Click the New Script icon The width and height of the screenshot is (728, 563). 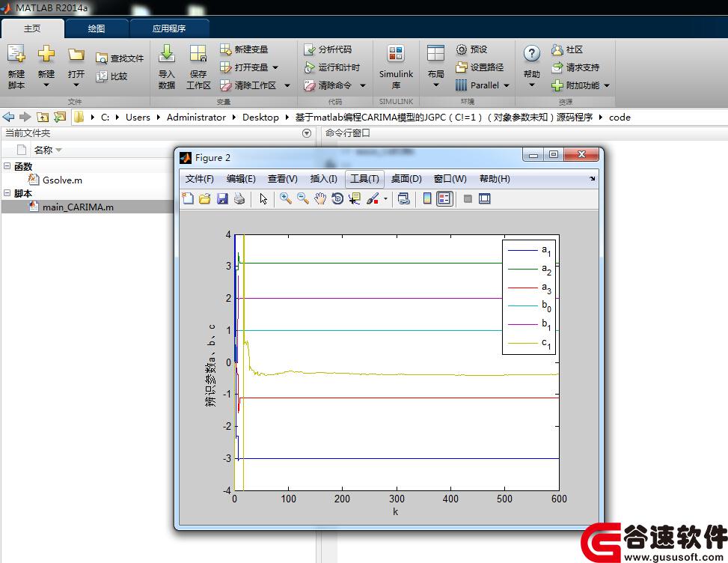[x=16, y=55]
